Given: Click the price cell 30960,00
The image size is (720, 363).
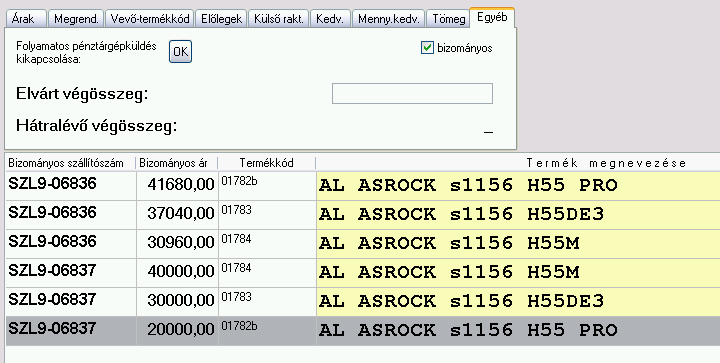Looking at the screenshot, I should 177,244.
